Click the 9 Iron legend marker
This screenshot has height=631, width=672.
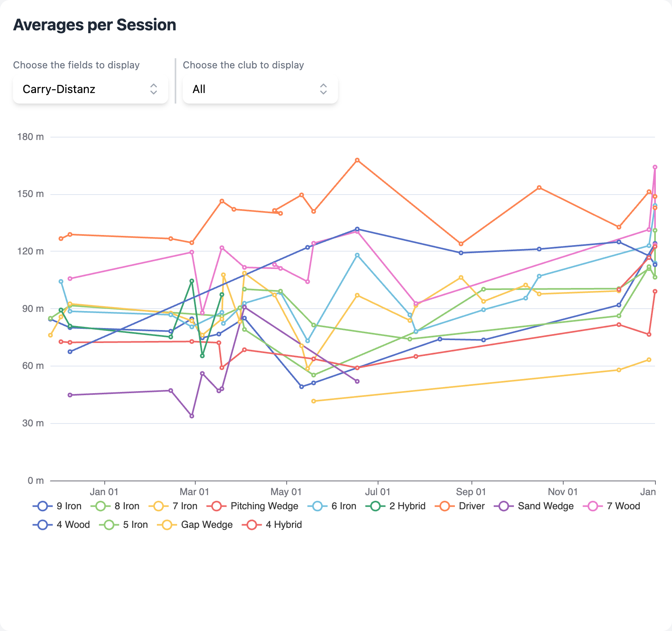[42, 506]
